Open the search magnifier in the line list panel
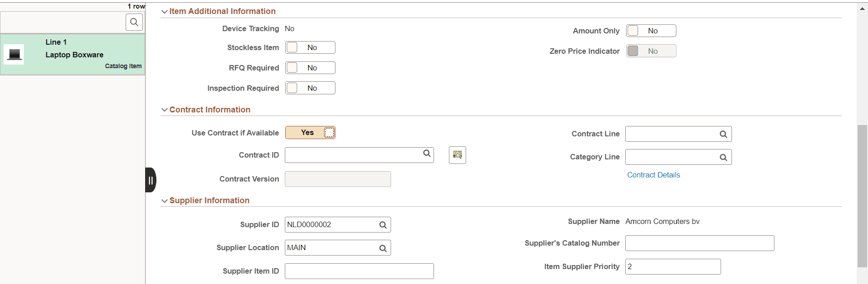 tap(134, 22)
